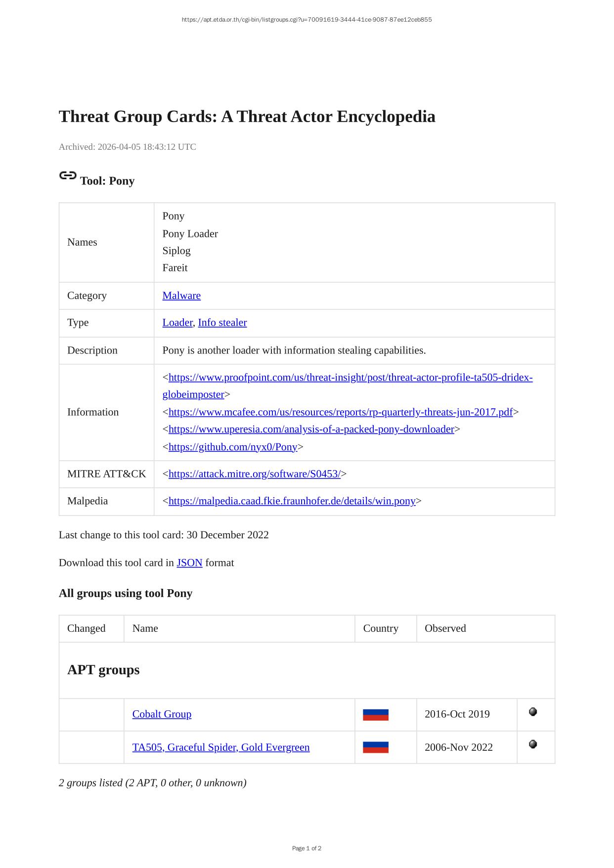Open the McAfee quarterly threats report link
Image resolution: width=614 pixels, height=868 pixels.
click(x=340, y=412)
